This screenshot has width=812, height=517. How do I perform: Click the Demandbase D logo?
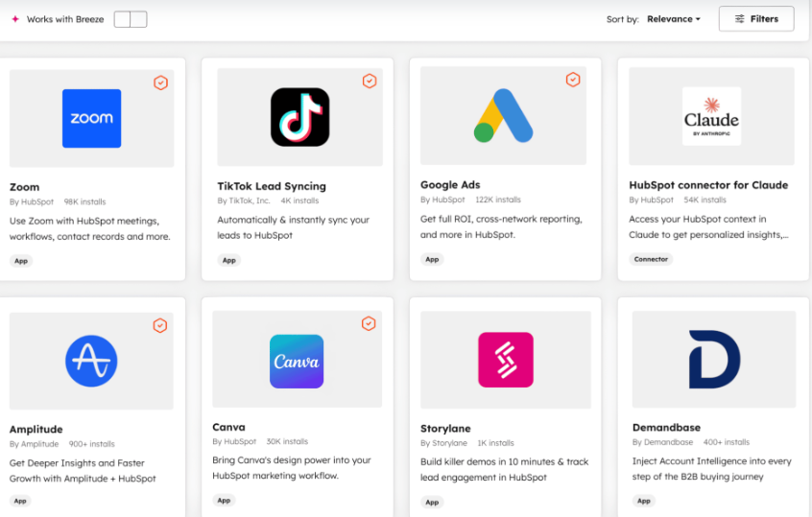(714, 359)
